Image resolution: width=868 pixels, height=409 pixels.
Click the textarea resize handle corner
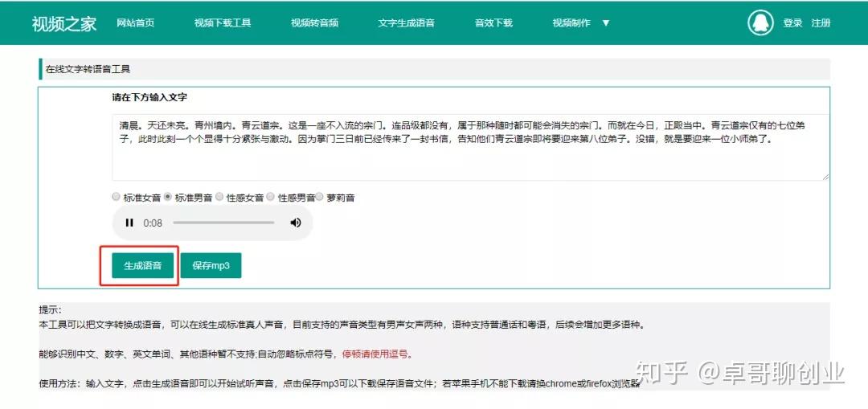click(826, 177)
